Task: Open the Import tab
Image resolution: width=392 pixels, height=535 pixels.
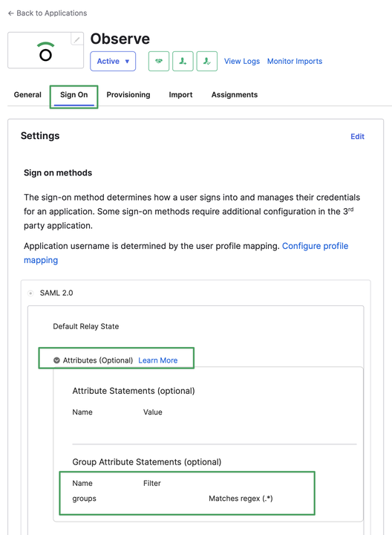Action: [180, 95]
